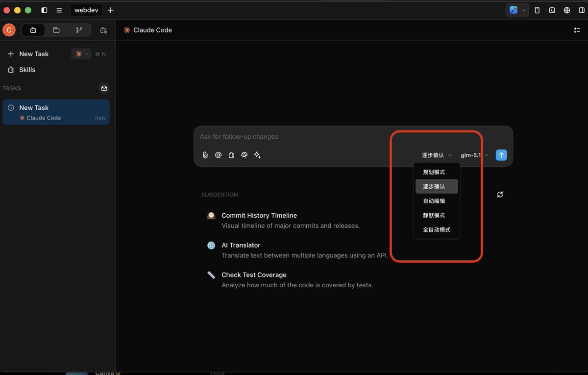This screenshot has width=588, height=375.
Task: Click the SUGGESTION section label
Action: pos(220,195)
